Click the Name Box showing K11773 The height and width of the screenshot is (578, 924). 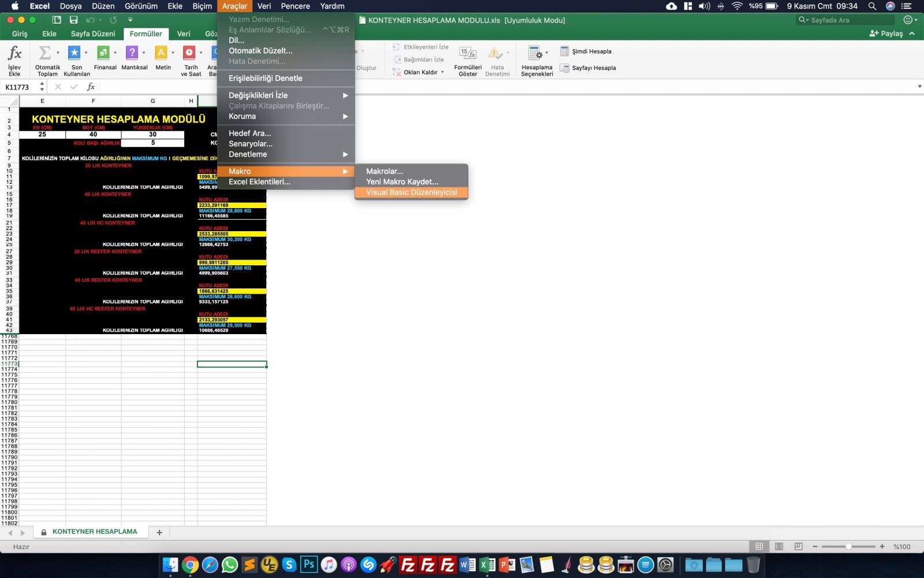19,87
